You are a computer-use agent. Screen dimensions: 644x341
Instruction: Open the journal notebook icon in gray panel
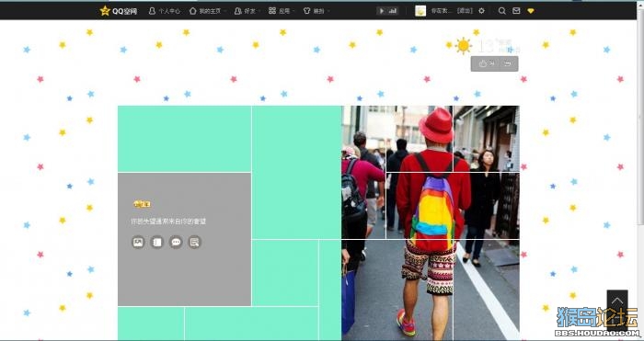157,242
